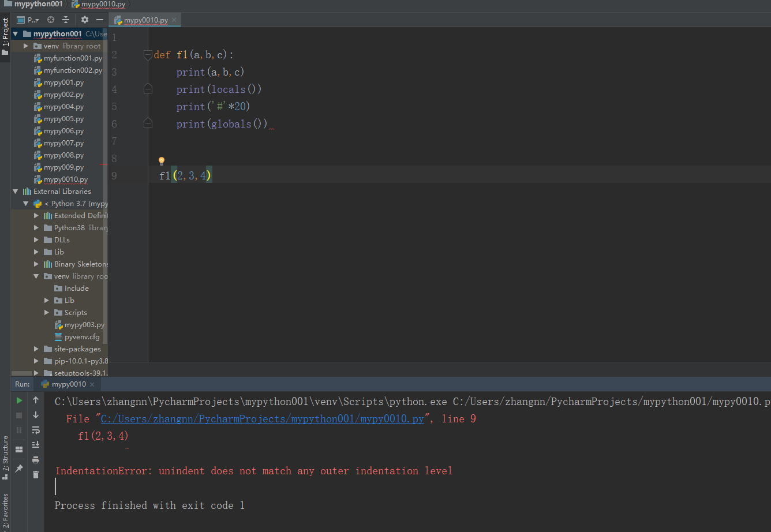Click Restore Layout icon in Run toolbar
771x532 pixels.
19,449
